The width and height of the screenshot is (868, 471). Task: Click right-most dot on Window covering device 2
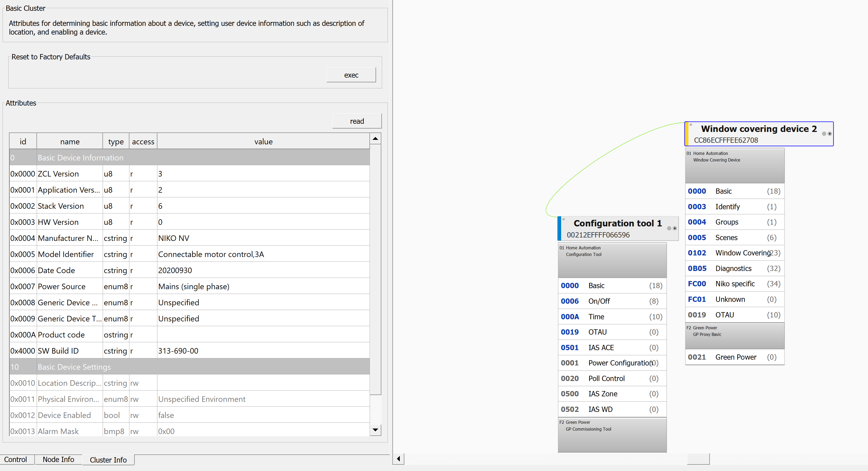point(830,134)
